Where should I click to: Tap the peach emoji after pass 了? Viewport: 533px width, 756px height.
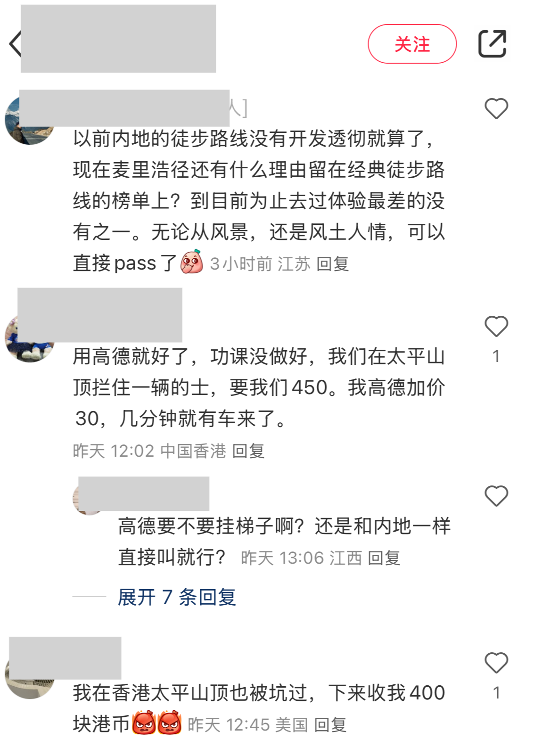pos(192,262)
